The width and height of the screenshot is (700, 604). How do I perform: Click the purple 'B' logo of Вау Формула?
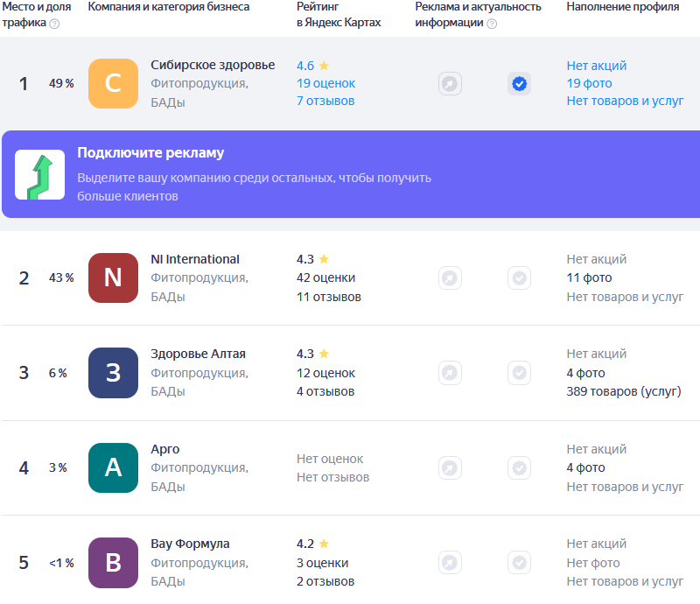pyautogui.click(x=113, y=563)
